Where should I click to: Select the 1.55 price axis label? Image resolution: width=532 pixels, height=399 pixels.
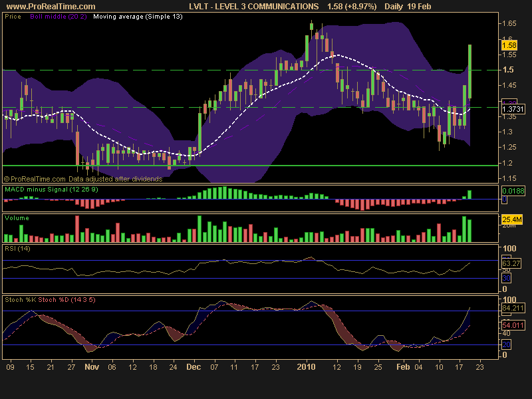(509, 55)
